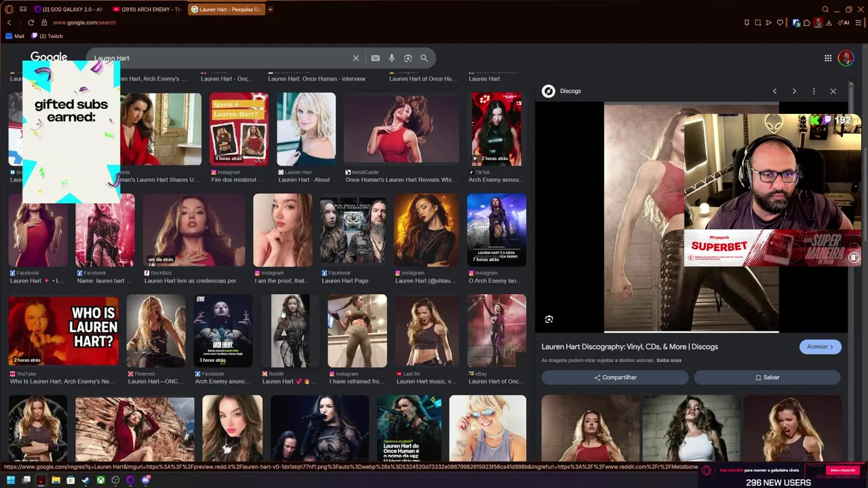Close the Discogs image preview panel
Viewport: 868px width, 488px height.
833,91
